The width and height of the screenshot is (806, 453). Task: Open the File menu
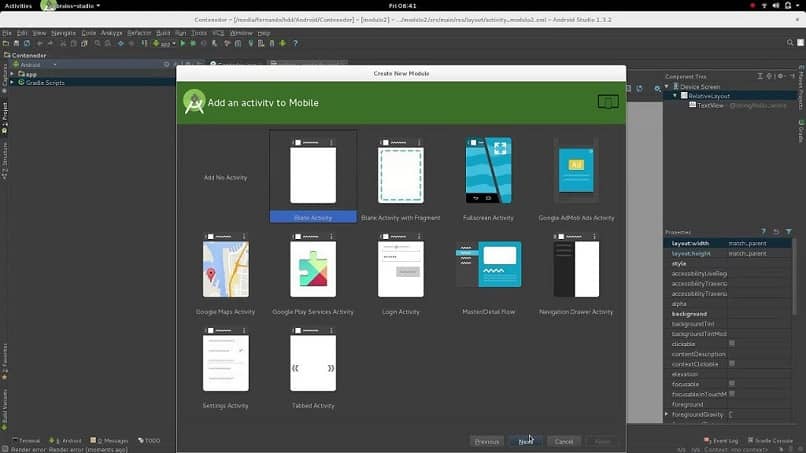coord(7,33)
